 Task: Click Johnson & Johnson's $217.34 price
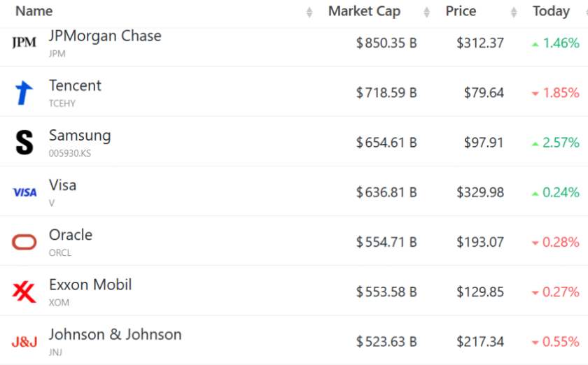(x=480, y=342)
